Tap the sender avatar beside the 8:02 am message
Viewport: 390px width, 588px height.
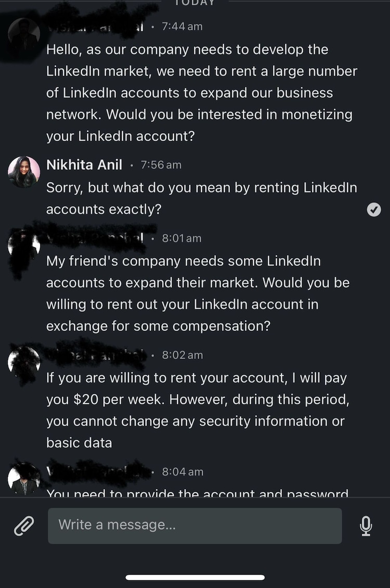(x=24, y=362)
